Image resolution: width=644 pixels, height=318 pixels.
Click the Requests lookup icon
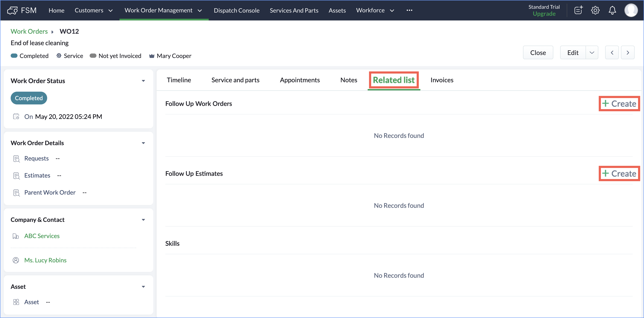(x=16, y=159)
